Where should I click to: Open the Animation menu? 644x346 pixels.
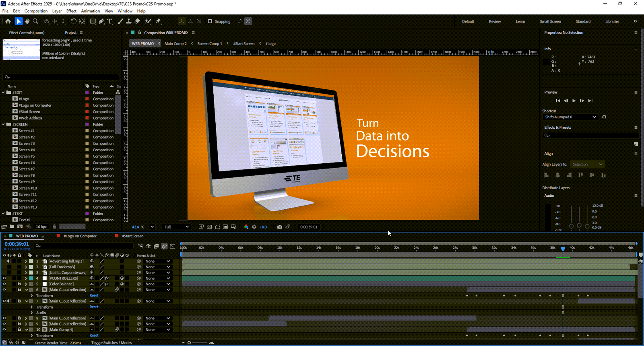[x=90, y=11]
